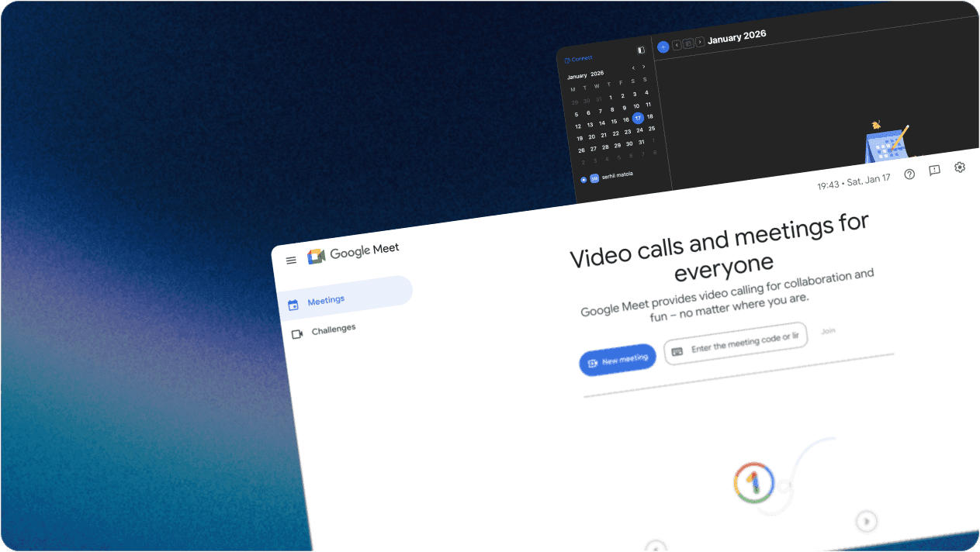Navigate back with main calendar left chevron
This screenshot has height=552, width=980.
coord(677,45)
